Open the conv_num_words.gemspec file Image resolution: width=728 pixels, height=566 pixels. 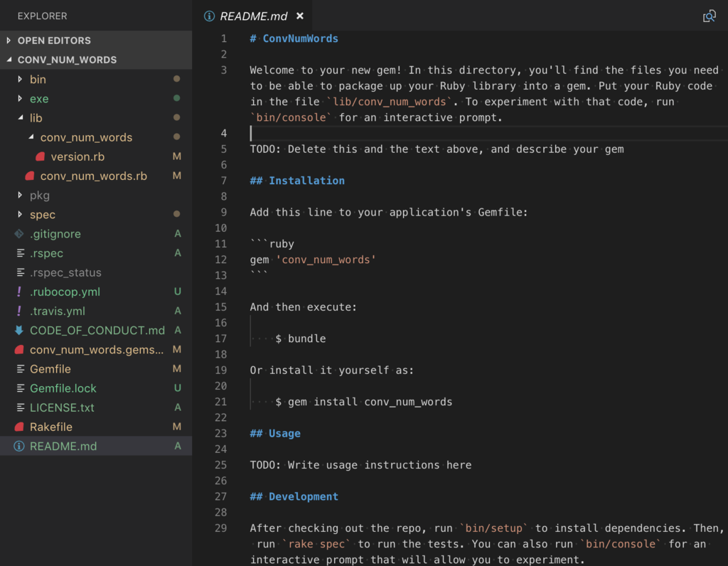click(97, 350)
